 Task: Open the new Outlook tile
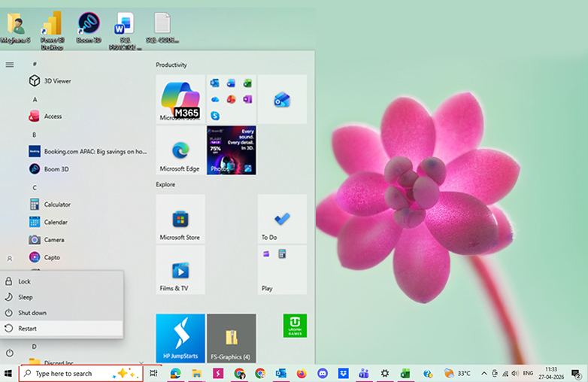(282, 99)
